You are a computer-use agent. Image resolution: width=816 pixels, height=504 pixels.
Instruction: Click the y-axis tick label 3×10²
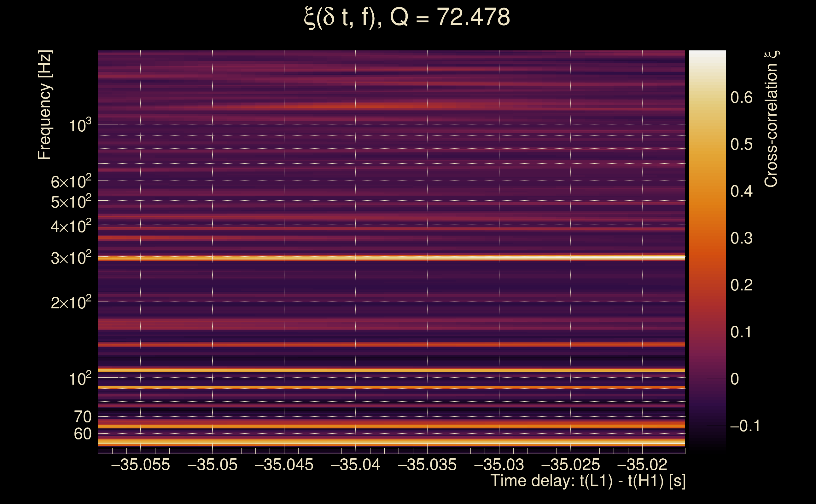coord(71,258)
